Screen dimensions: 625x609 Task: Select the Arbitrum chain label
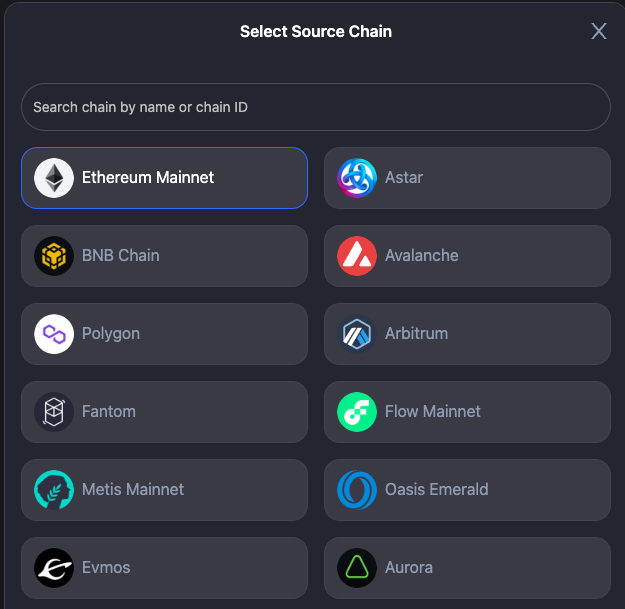tap(416, 334)
